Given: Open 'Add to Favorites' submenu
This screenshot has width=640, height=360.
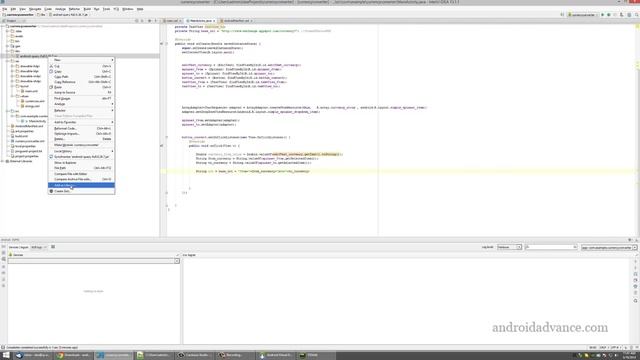Looking at the screenshot, I should [x=81, y=122].
